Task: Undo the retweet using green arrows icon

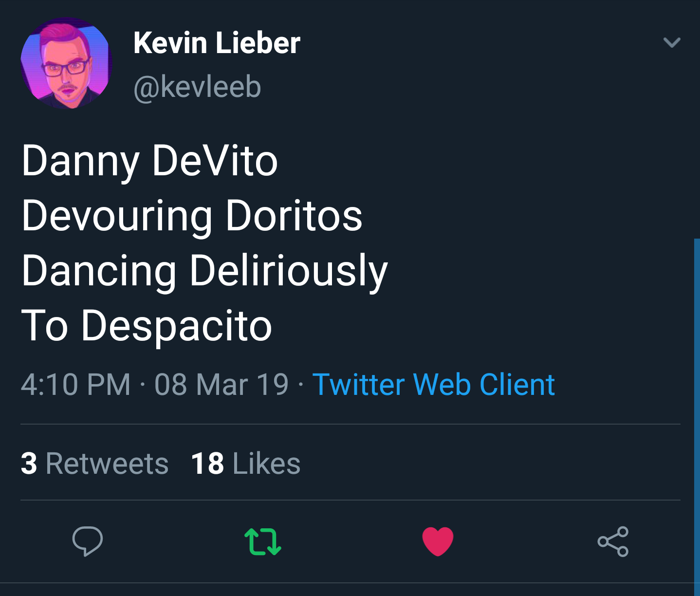Action: [x=263, y=541]
